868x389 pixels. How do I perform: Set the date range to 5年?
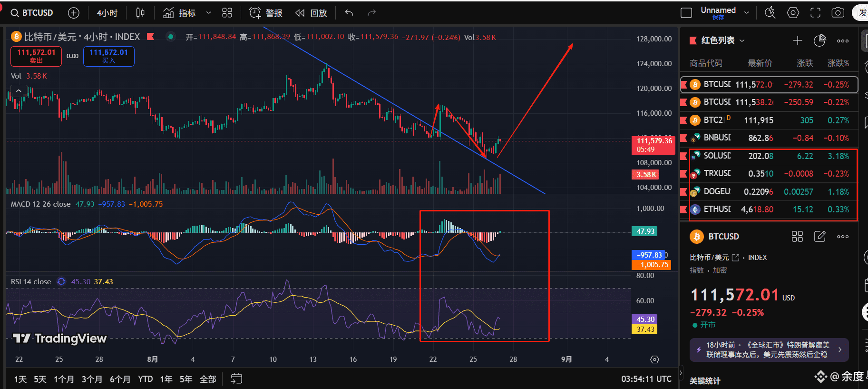click(x=186, y=379)
